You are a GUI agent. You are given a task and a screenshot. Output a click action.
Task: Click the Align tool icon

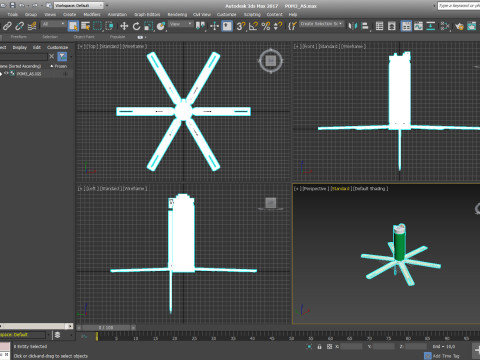coord(365,26)
